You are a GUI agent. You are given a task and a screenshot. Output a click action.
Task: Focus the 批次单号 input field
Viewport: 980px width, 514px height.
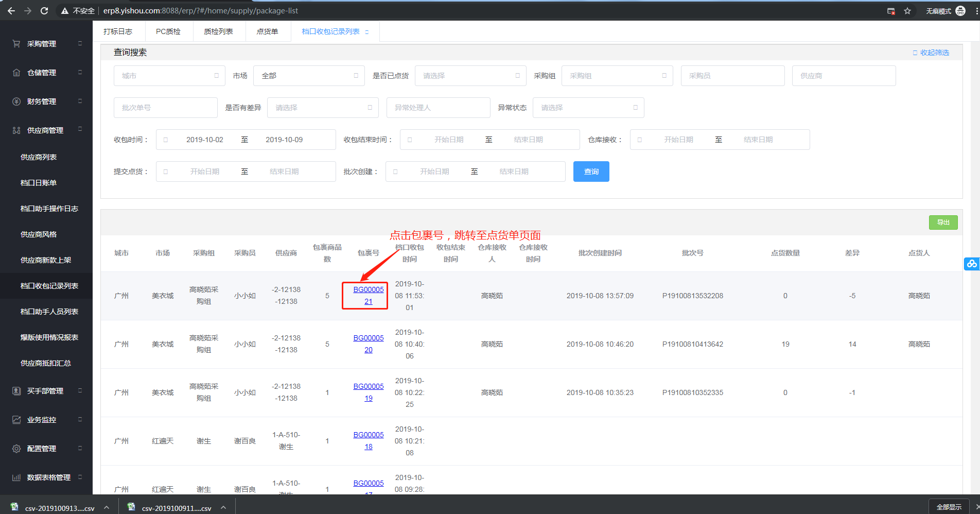(166, 108)
